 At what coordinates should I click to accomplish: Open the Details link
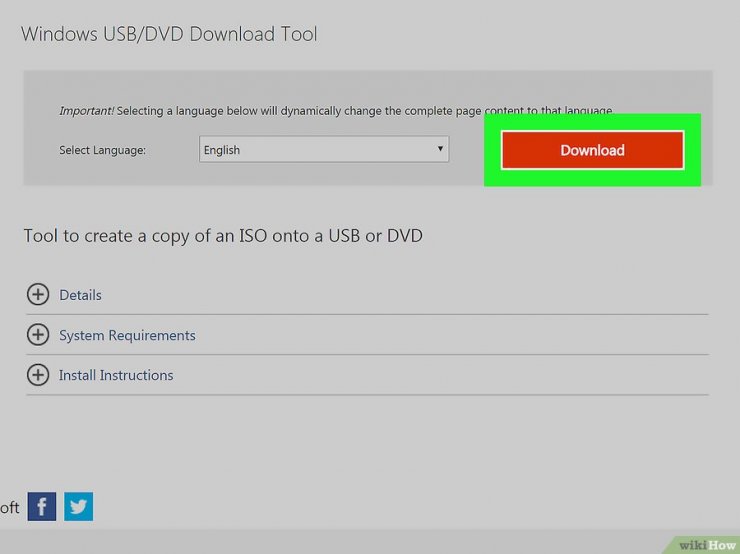pyautogui.click(x=80, y=295)
